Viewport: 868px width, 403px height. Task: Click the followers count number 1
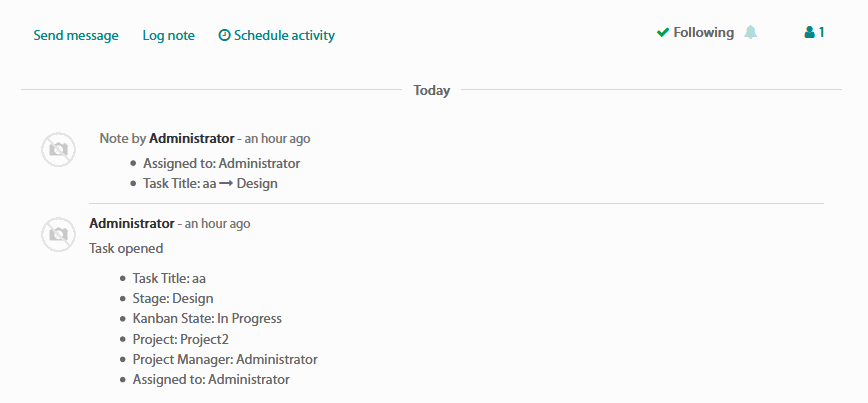click(x=821, y=33)
